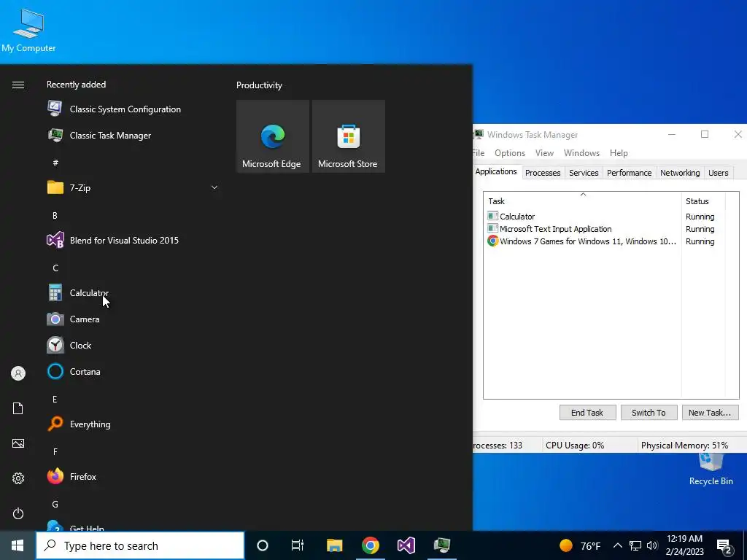
Task: Switch to the Users tab
Action: (718, 173)
